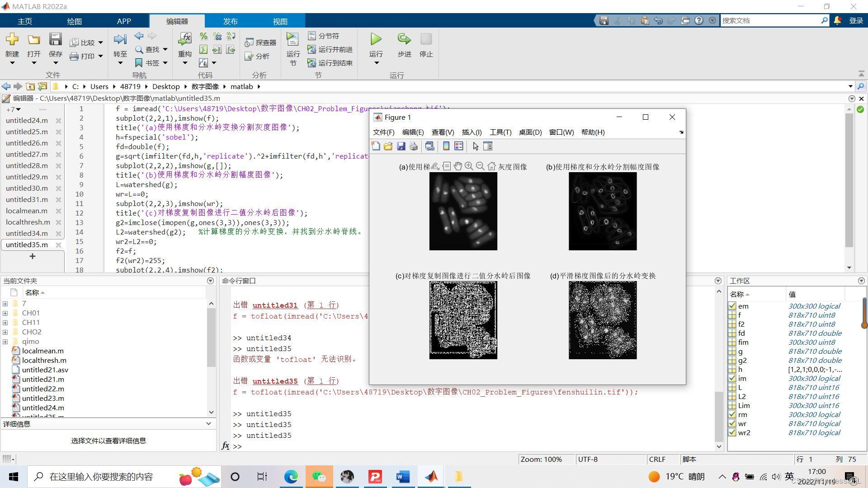Viewport: 868px width, 488px height.
Task: Click print figure icon in Figure toolbar
Action: [x=414, y=146]
